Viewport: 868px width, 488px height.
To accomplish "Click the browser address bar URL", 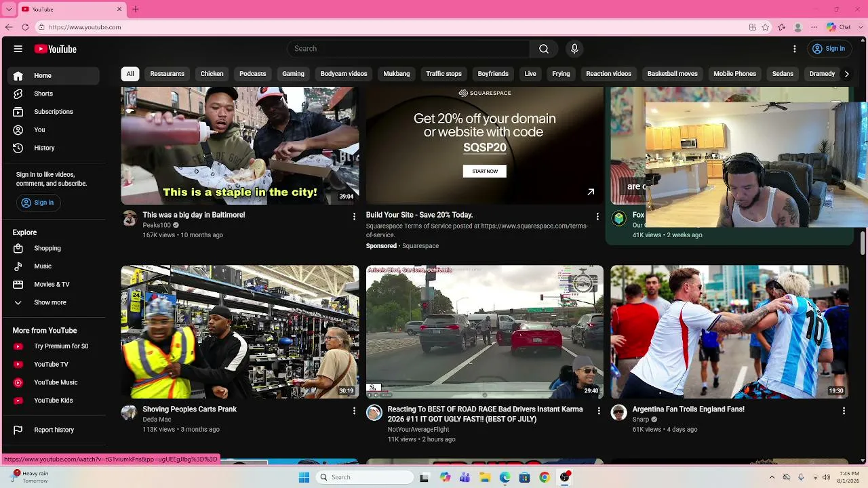I will [85, 27].
